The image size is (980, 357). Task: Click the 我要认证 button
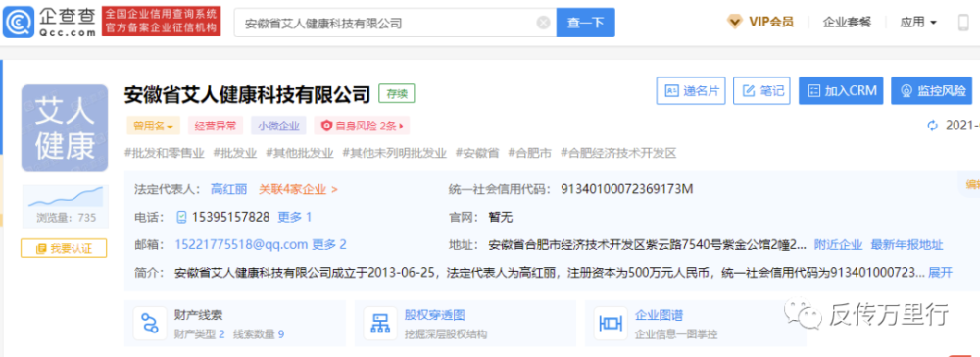click(x=64, y=248)
